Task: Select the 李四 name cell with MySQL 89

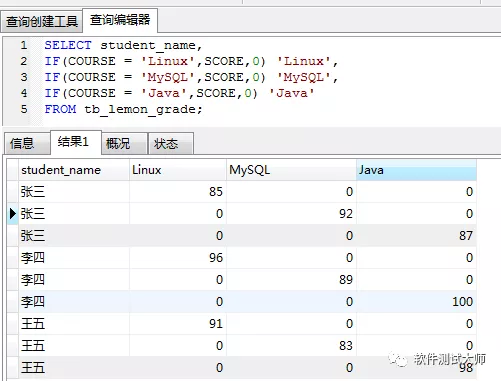Action: coord(74,280)
